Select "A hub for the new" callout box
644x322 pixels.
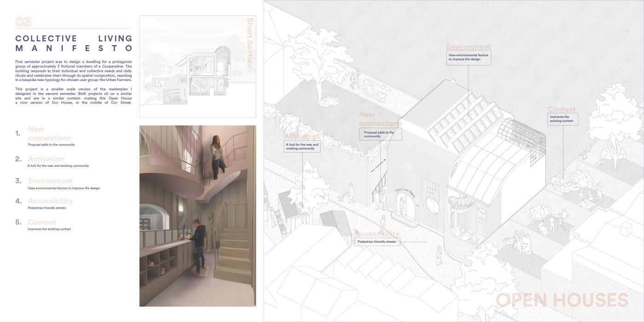coord(302,146)
